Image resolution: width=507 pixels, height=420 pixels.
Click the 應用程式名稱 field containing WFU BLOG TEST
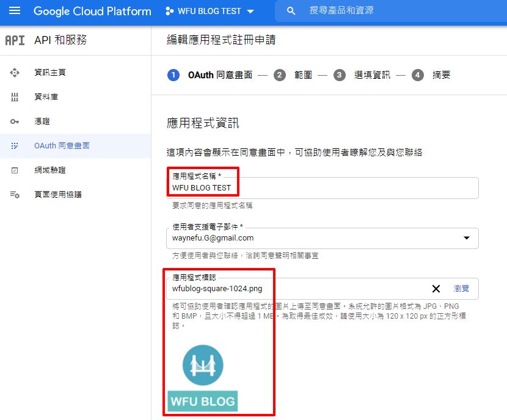(x=323, y=187)
